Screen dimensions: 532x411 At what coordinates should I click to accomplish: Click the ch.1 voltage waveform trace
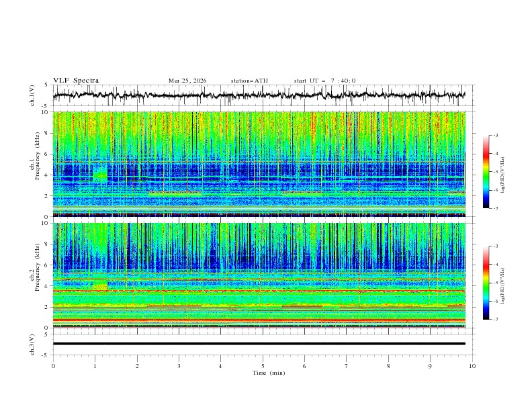[x=259, y=95]
